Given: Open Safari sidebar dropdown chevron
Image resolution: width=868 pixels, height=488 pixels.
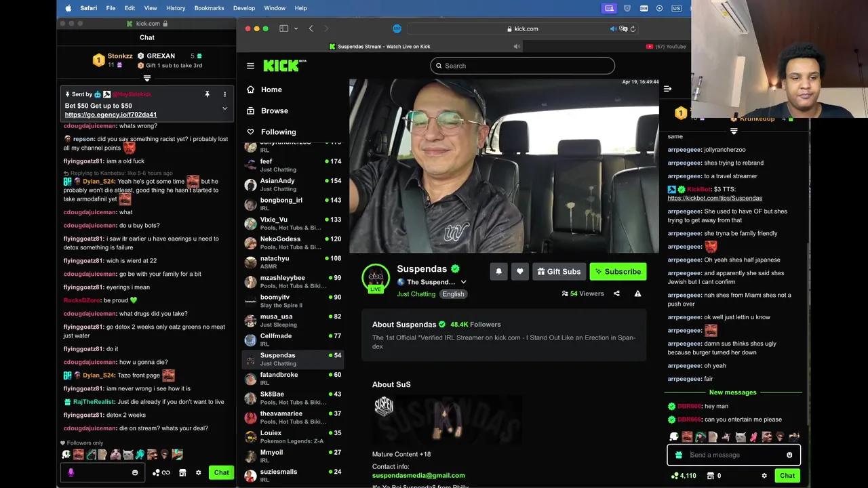Looking at the screenshot, I should click(296, 28).
